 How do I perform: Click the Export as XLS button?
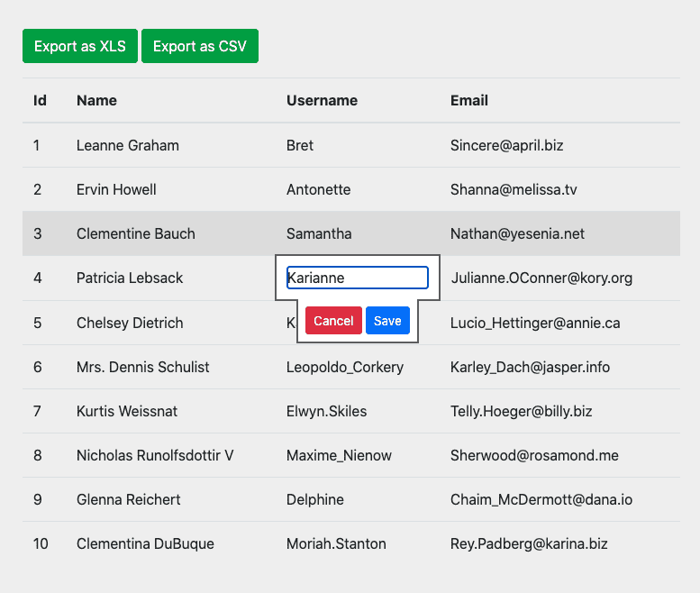coord(80,46)
